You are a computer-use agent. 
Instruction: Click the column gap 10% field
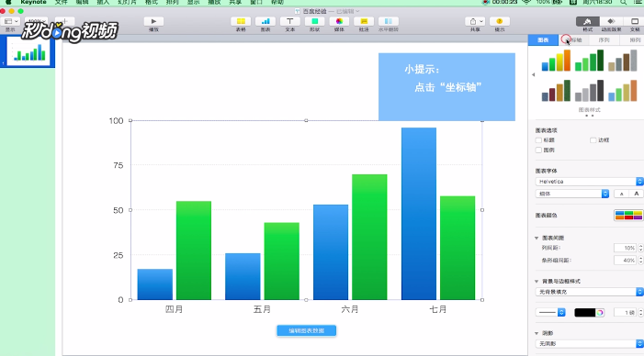click(x=625, y=248)
